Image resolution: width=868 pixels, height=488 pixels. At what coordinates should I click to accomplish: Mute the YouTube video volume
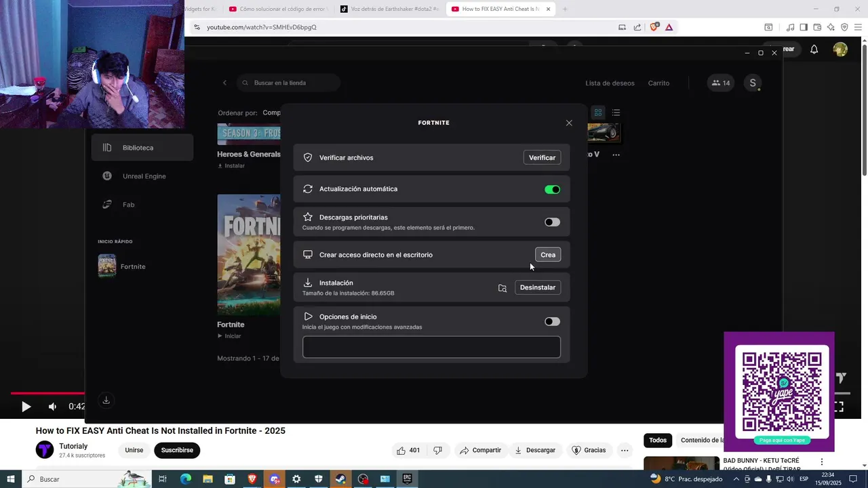(x=52, y=407)
